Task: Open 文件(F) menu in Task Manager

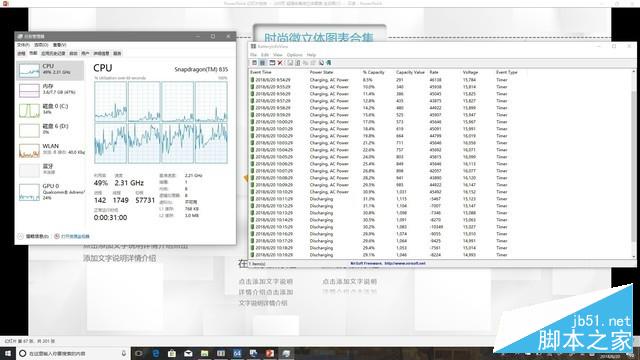Action: 23,45
